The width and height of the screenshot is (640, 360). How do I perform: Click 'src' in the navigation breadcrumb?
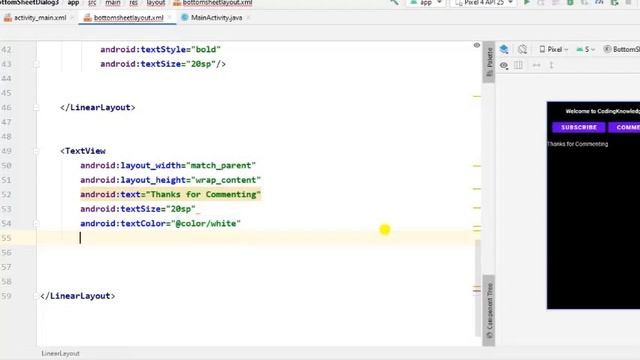pyautogui.click(x=92, y=2)
